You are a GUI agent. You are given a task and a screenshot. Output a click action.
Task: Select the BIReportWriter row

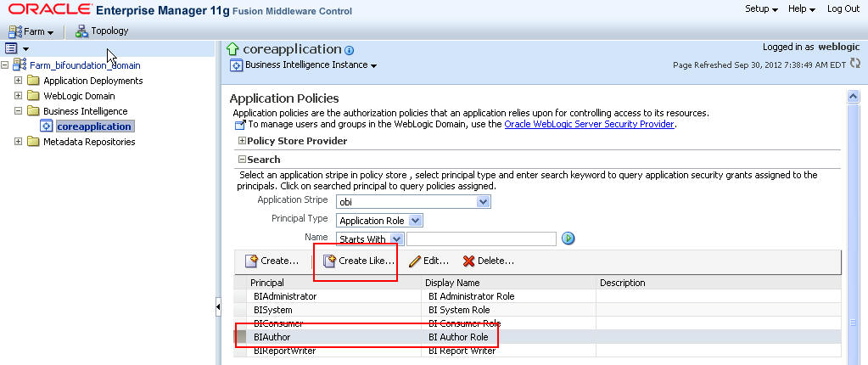tap(537, 351)
